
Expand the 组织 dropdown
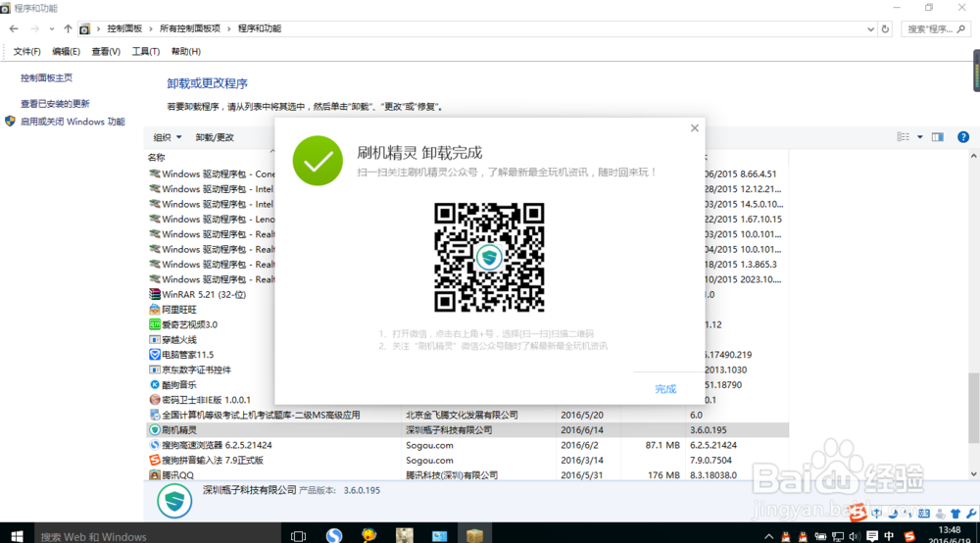(168, 137)
